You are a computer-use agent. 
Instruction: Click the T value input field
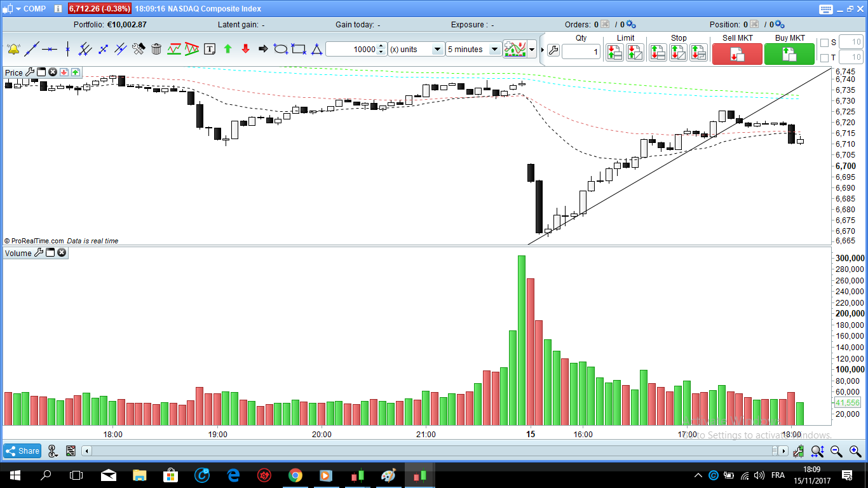851,58
